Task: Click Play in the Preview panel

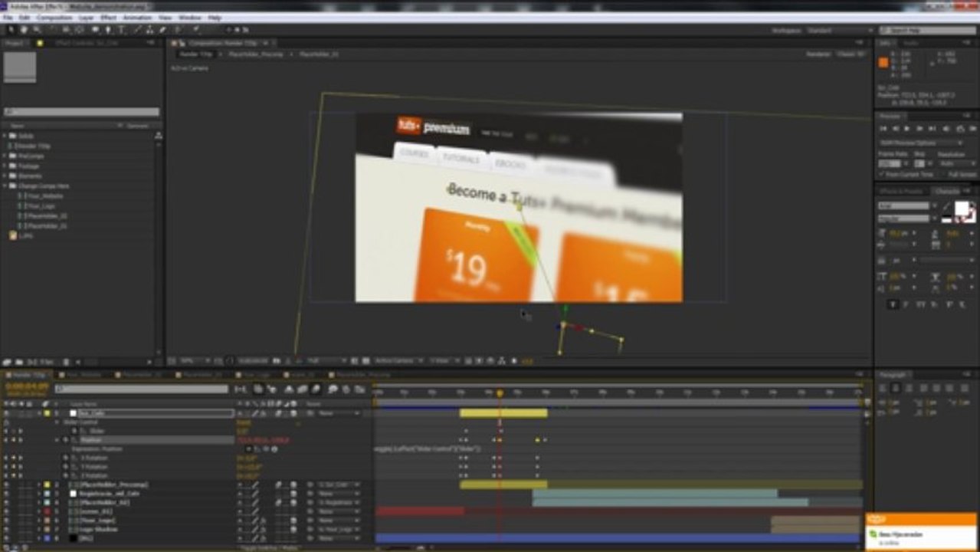Action: (x=908, y=129)
